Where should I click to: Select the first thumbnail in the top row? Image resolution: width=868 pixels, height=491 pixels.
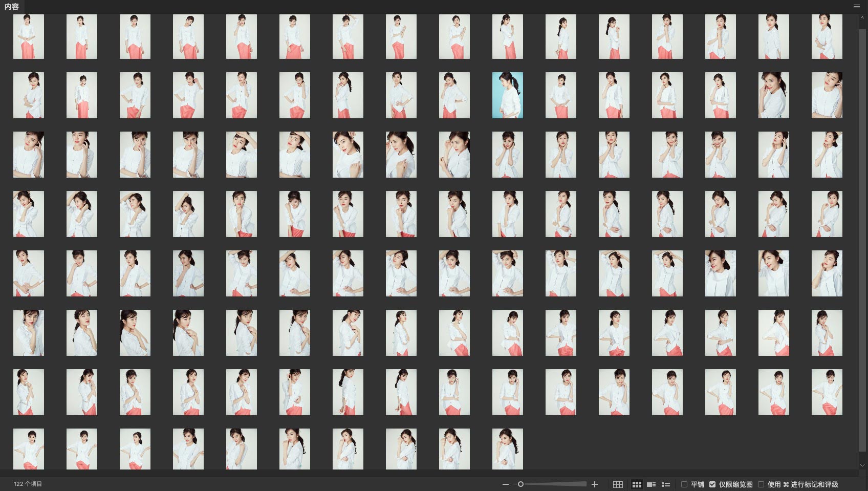[x=28, y=36]
